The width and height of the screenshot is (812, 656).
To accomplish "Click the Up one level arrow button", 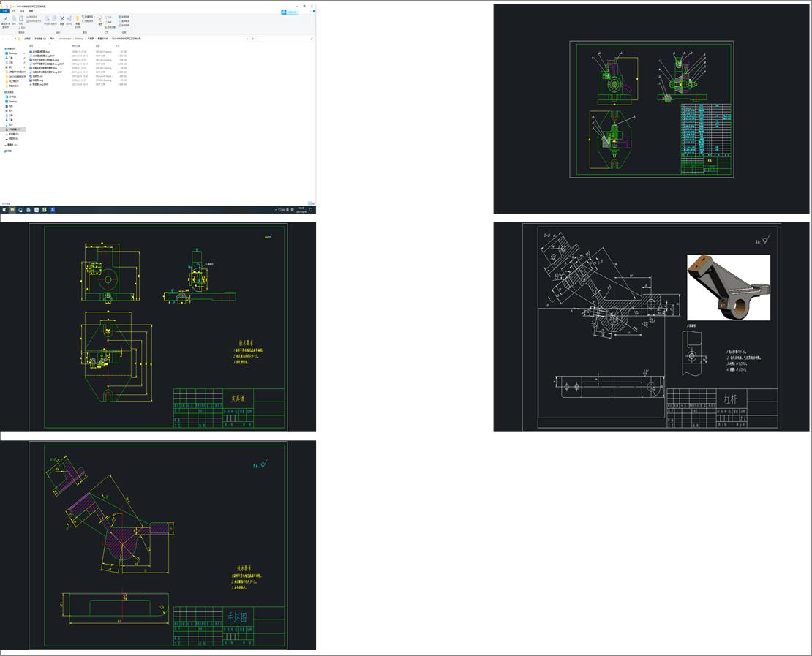I will coord(15,39).
